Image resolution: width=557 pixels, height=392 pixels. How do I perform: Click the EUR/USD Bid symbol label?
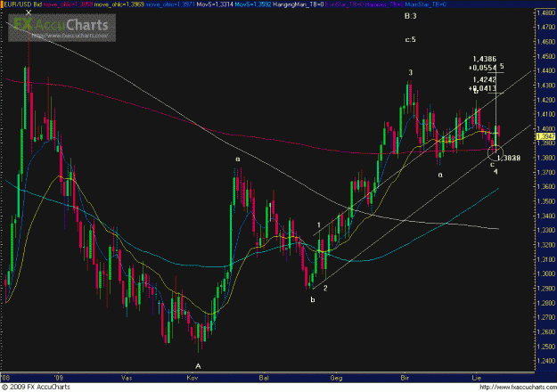[23, 4]
